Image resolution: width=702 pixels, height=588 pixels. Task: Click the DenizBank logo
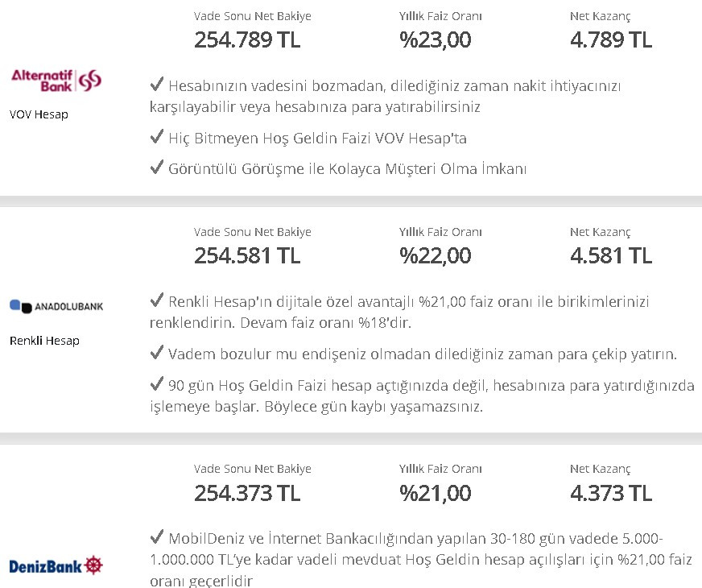point(56,565)
